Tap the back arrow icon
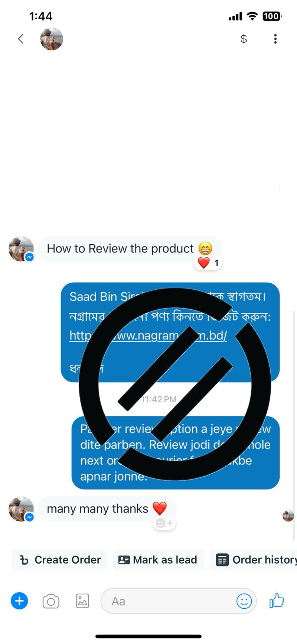Viewport: 297px width, 644px height. tap(21, 39)
